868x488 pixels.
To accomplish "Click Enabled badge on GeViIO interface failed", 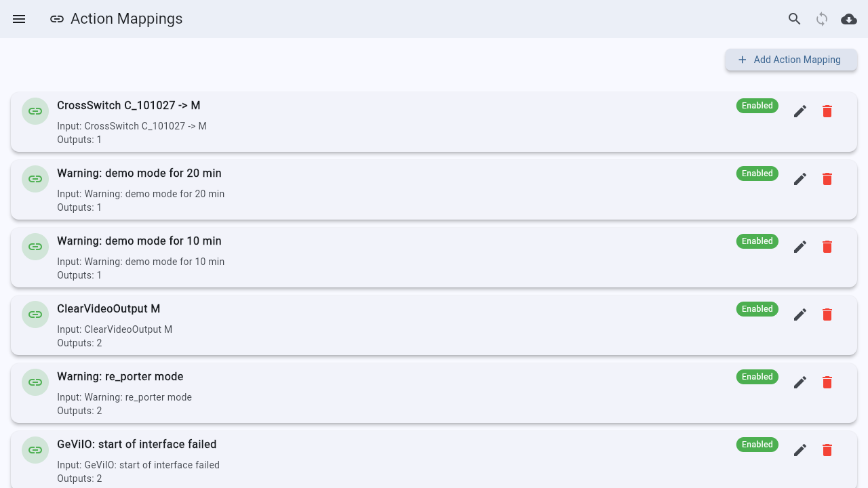I will (757, 445).
